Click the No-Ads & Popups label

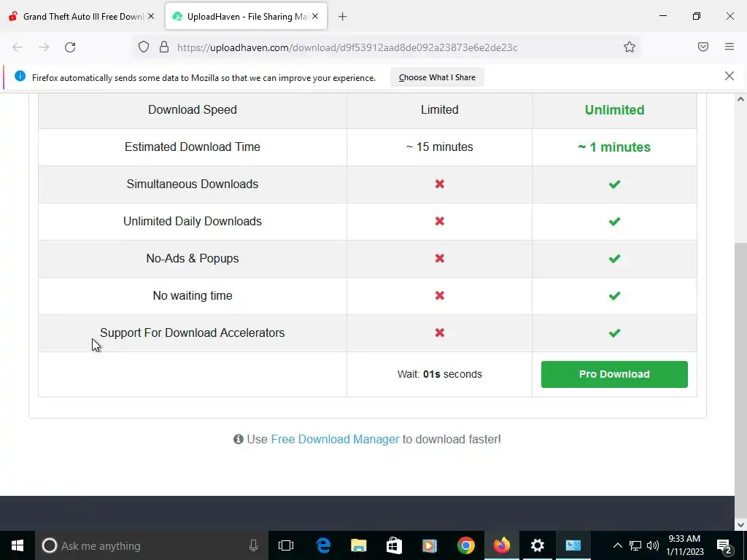coord(193,258)
